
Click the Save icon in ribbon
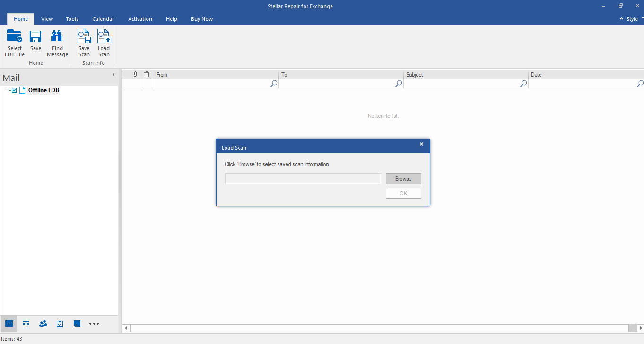[x=35, y=36]
